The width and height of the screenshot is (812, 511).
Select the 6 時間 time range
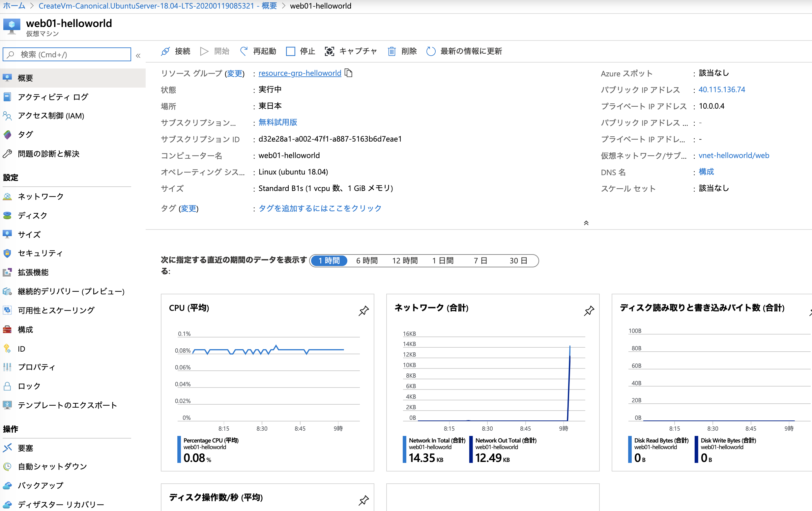coord(366,260)
